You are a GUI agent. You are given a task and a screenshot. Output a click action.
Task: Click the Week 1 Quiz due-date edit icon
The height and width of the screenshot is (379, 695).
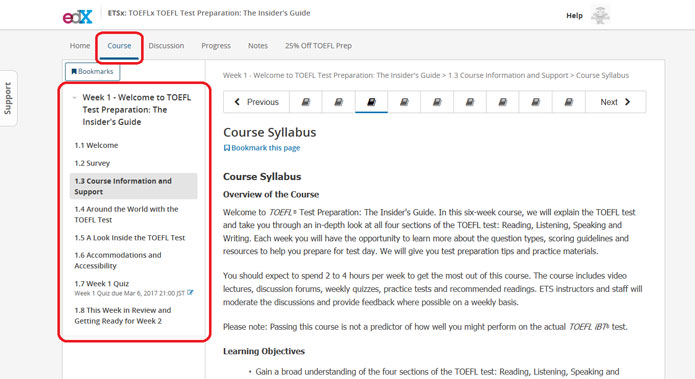tap(190, 293)
